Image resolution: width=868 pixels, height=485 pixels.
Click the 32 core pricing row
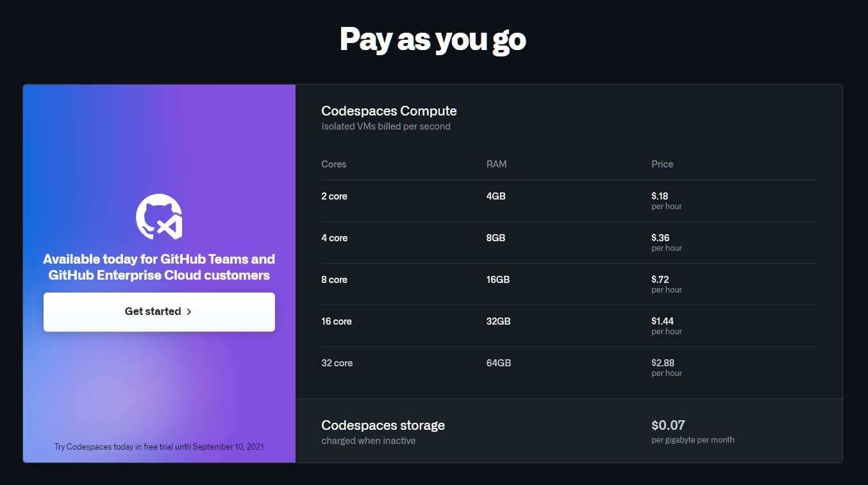coord(337,363)
